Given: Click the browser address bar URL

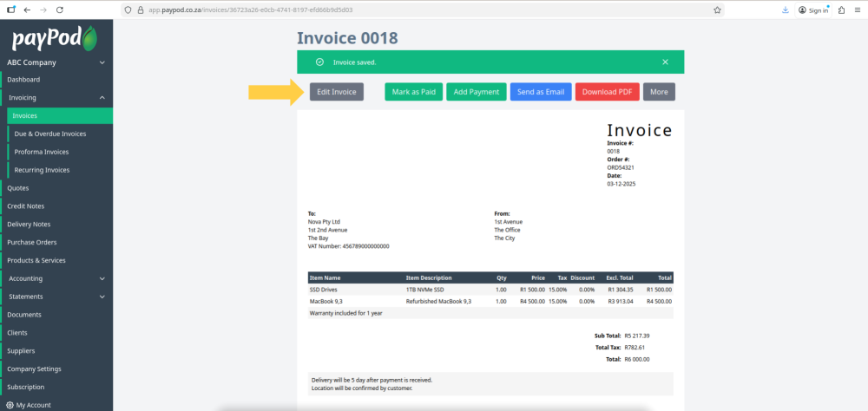Looking at the screenshot, I should (250, 10).
